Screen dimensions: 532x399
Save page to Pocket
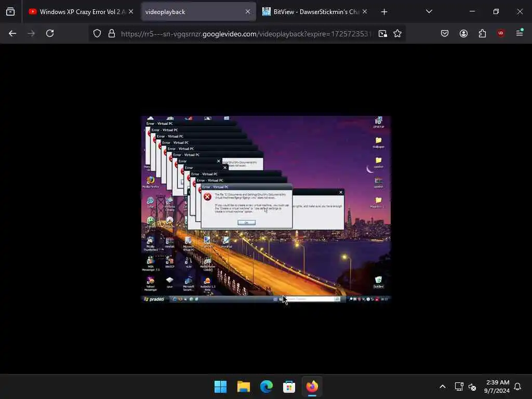pos(445,33)
